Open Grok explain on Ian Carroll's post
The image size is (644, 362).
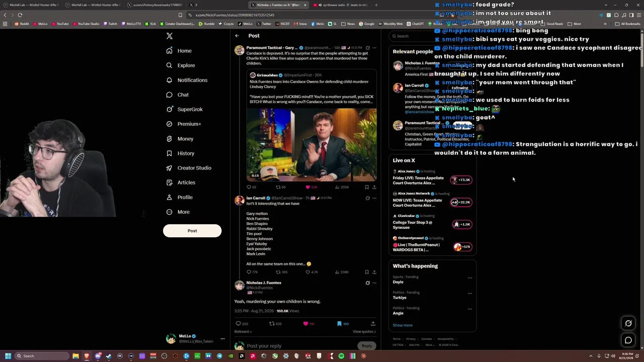367,198
